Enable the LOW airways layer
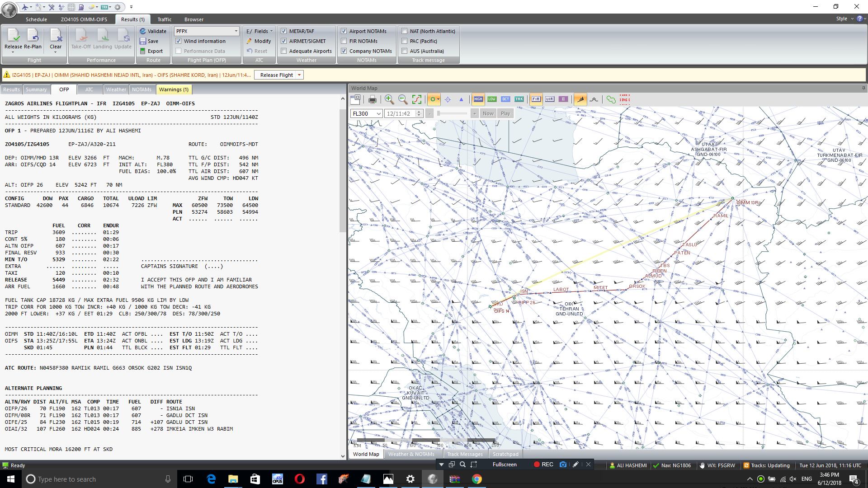Screen dimensions: 868x488 click(491, 99)
